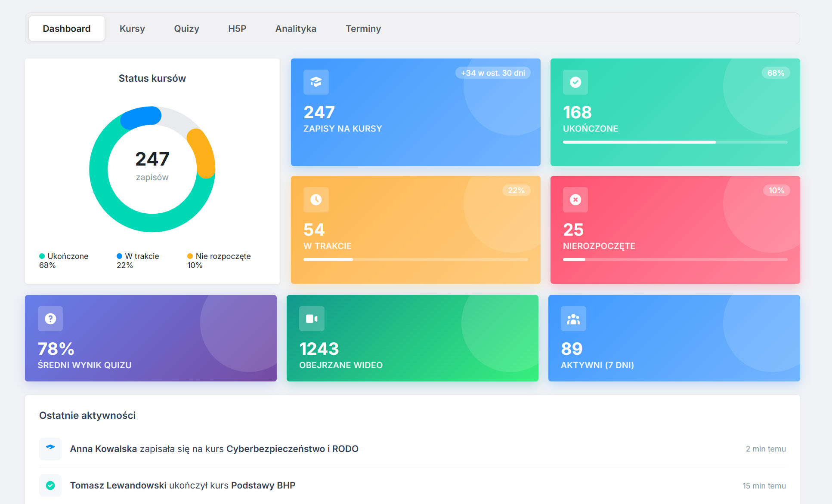Go to the Analityka tab
This screenshot has width=832, height=504.
coord(296,29)
